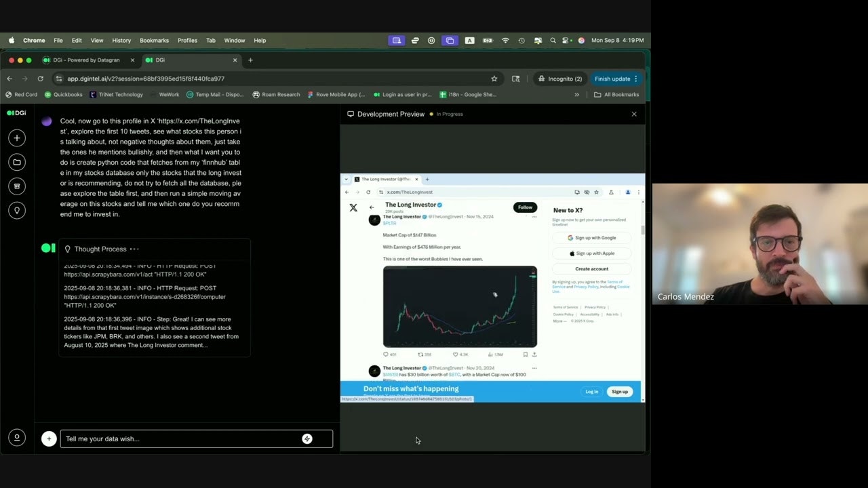Open the Bookmarks menu
The width and height of the screenshot is (868, 488).
tap(154, 40)
